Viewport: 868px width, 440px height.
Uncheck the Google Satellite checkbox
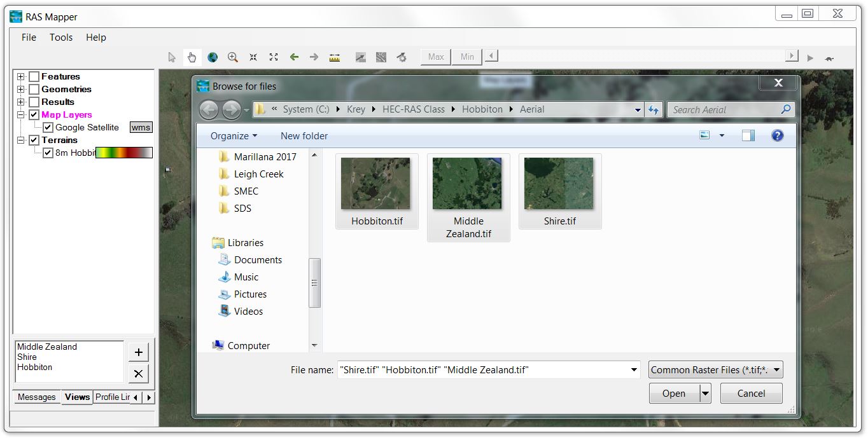48,127
